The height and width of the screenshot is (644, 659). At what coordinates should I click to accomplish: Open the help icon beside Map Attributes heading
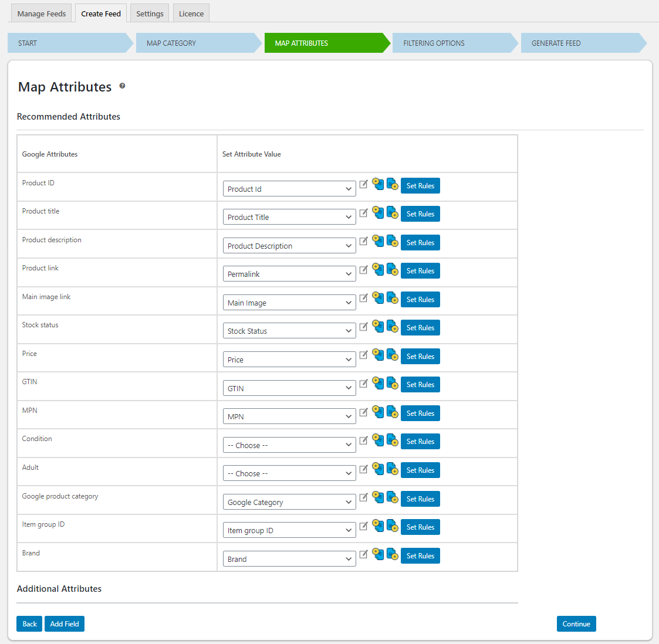coord(122,86)
